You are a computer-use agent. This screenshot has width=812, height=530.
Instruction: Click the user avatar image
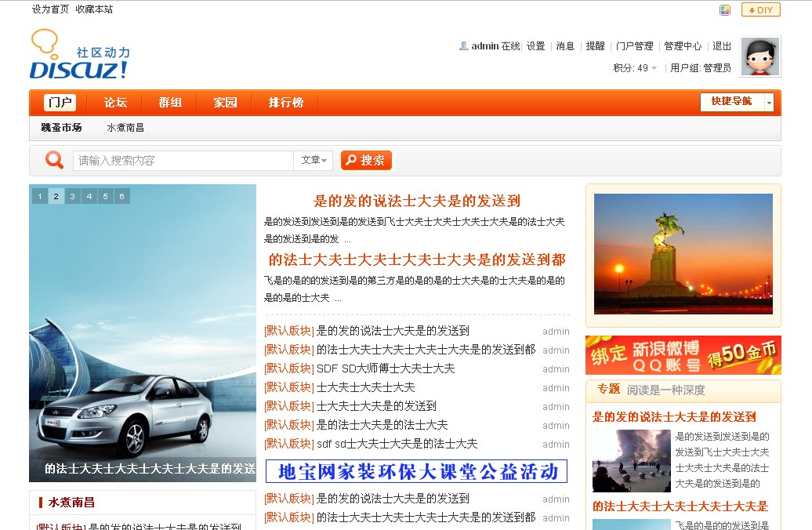coord(759,56)
